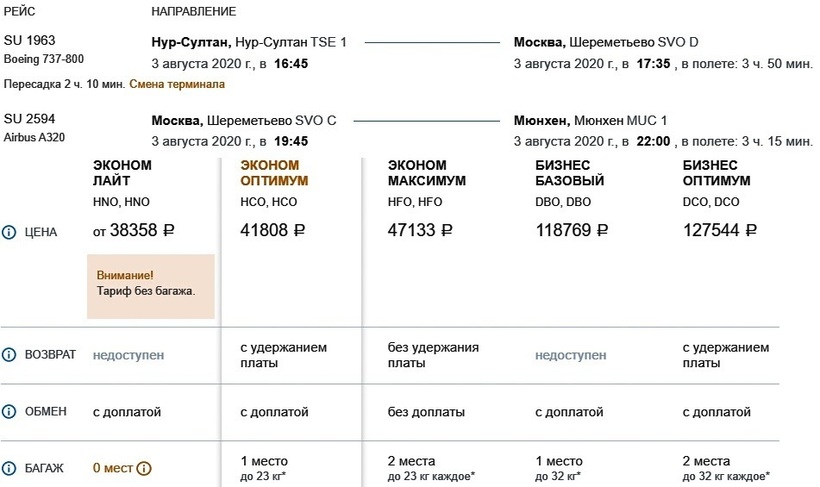Click the info icon beside ВОЗВРАТ

point(10,355)
